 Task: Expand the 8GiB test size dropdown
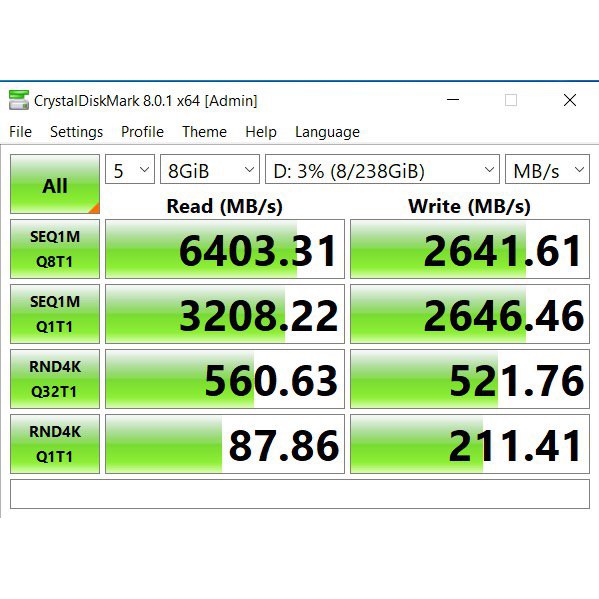210,169
